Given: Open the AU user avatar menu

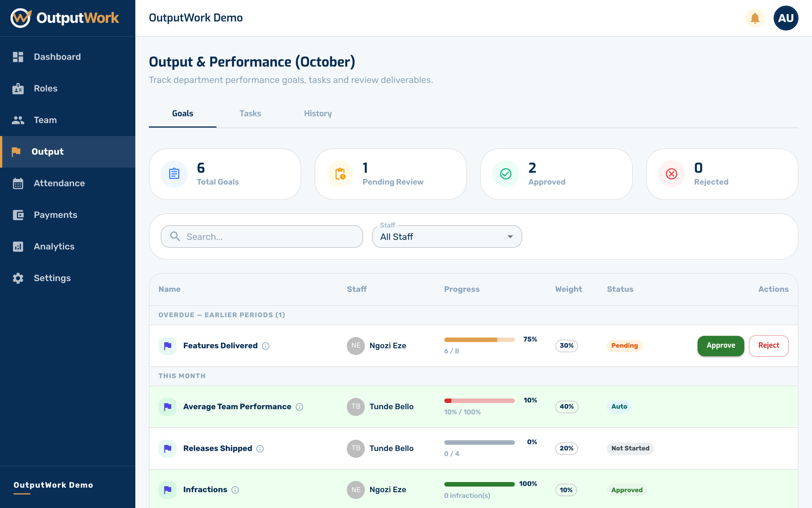Looking at the screenshot, I should tap(786, 18).
